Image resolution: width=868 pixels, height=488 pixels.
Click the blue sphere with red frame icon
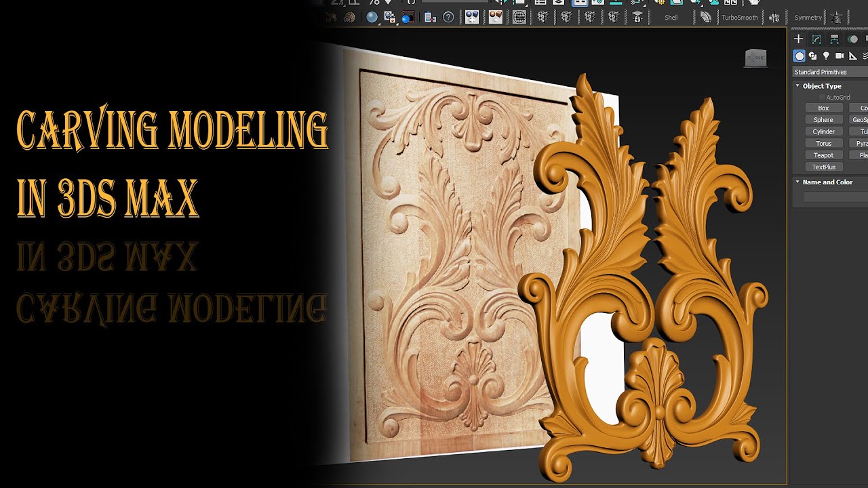(408, 18)
